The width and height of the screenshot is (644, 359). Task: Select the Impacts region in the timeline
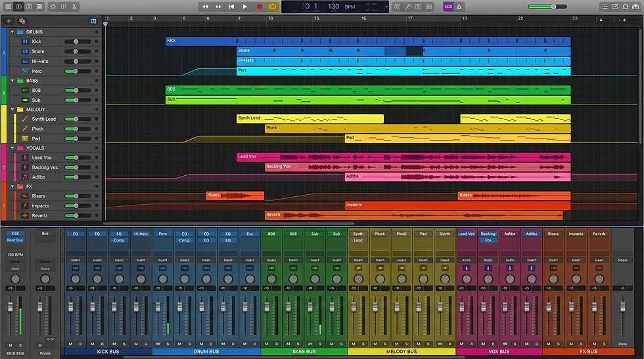coord(457,205)
